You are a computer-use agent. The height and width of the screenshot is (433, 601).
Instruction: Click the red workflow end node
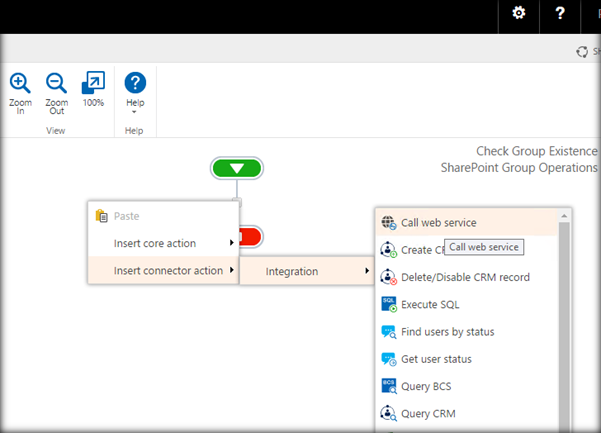click(251, 237)
